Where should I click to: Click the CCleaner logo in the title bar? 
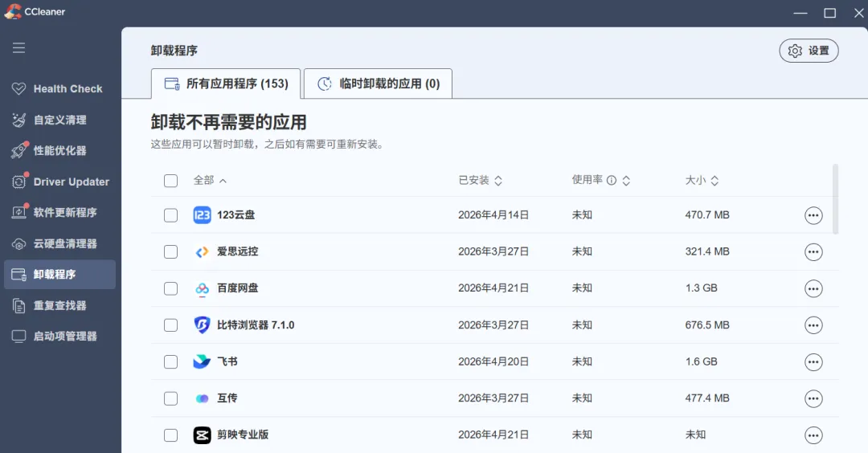pyautogui.click(x=12, y=11)
